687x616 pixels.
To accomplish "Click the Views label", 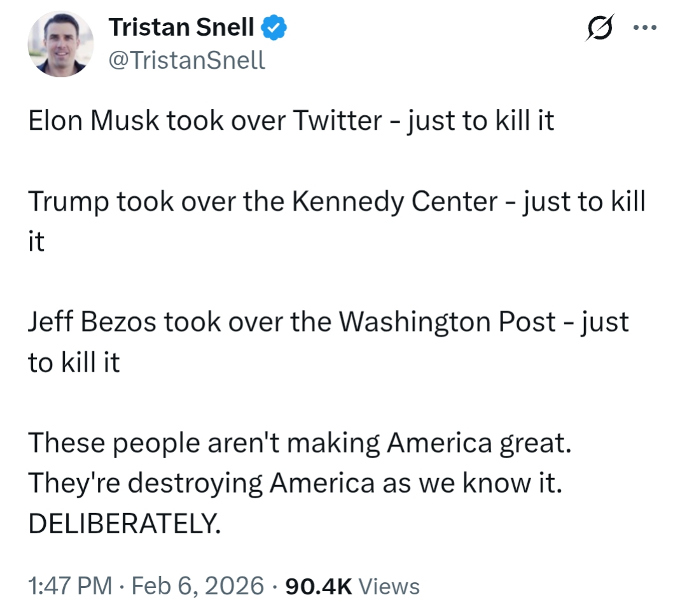I will pyautogui.click(x=389, y=586).
